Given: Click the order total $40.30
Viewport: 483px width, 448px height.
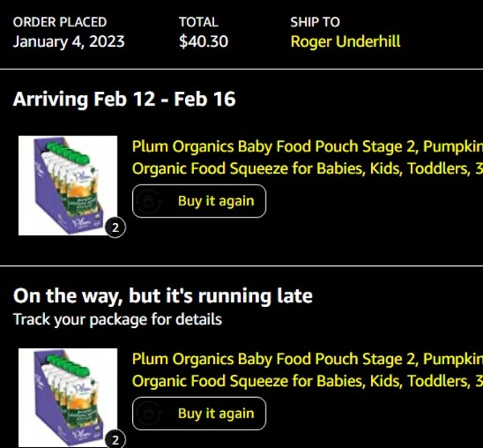Looking at the screenshot, I should [203, 41].
